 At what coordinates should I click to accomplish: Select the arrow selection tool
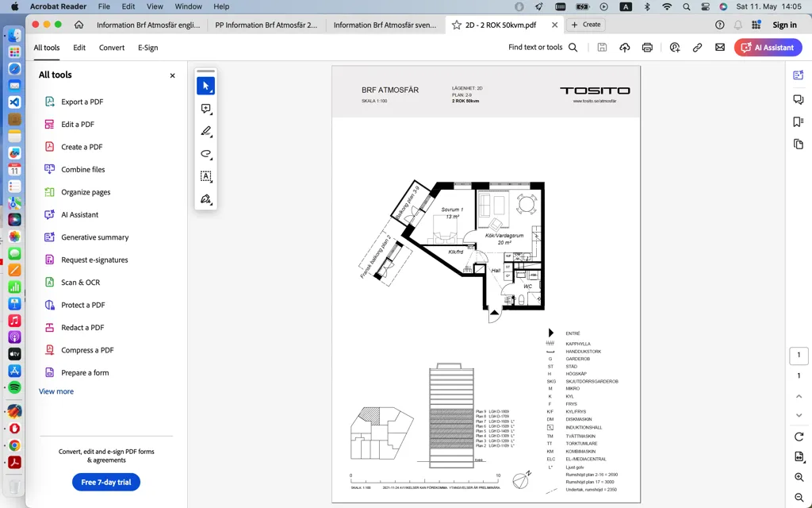point(205,86)
